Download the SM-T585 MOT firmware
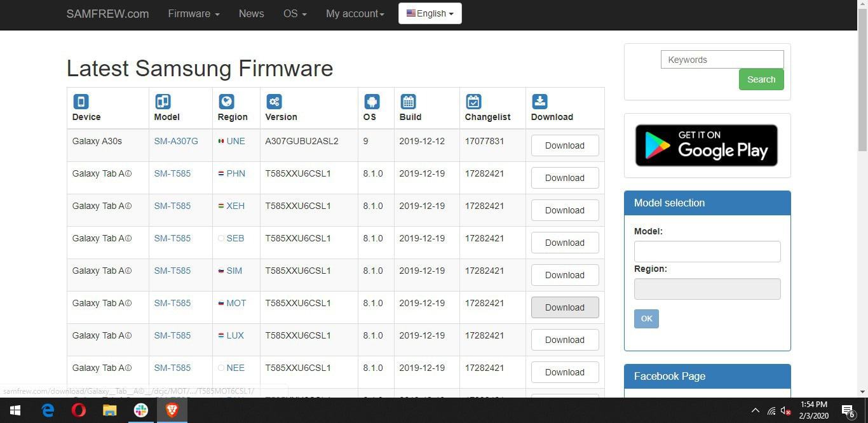Screen dimensions: 868x423 (x=565, y=307)
